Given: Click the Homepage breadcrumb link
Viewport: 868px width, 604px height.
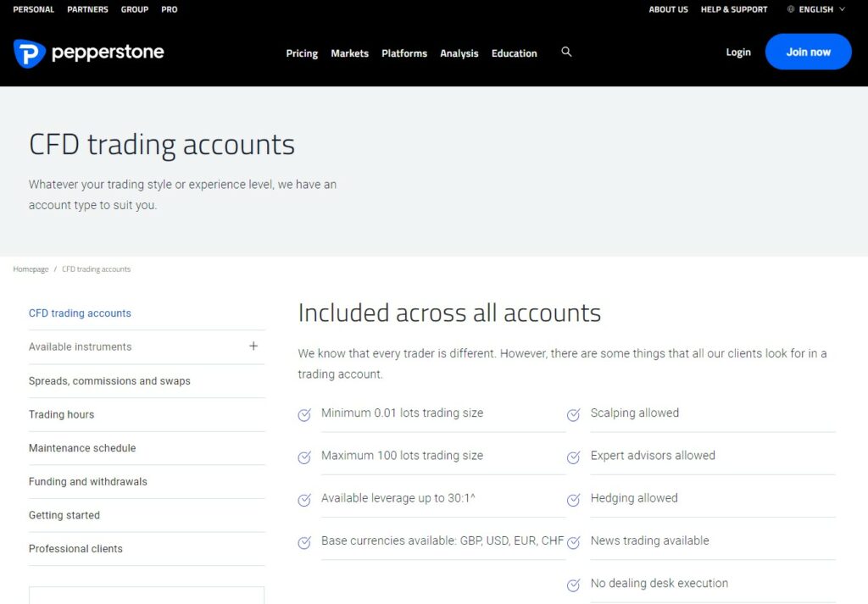Looking at the screenshot, I should (31, 269).
